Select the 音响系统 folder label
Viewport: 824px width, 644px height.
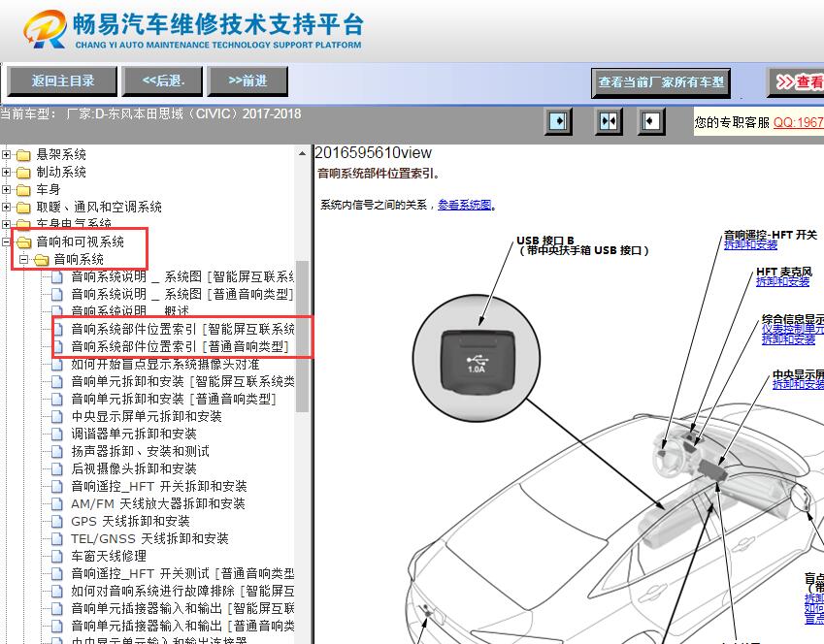[x=79, y=260]
